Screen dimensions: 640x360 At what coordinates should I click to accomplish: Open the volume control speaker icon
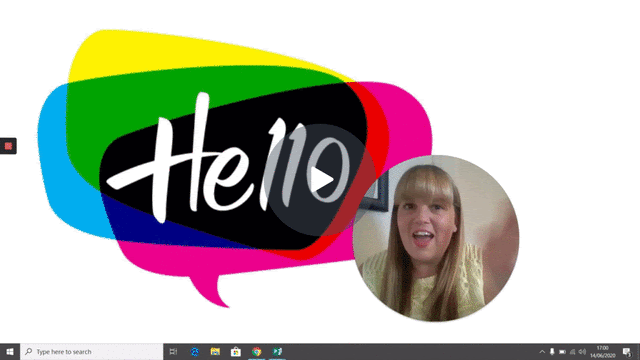tap(582, 352)
